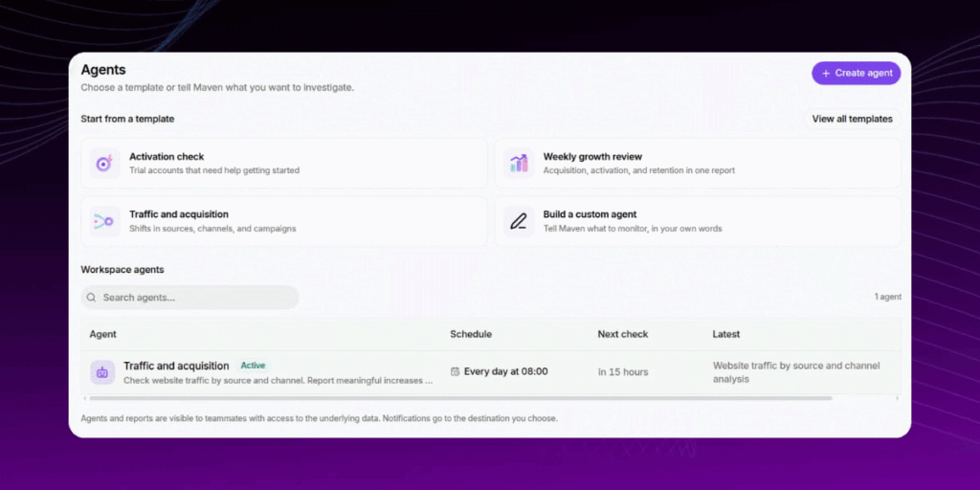This screenshot has height=490, width=980.
Task: Focus the Search agents field
Action: 190,298
